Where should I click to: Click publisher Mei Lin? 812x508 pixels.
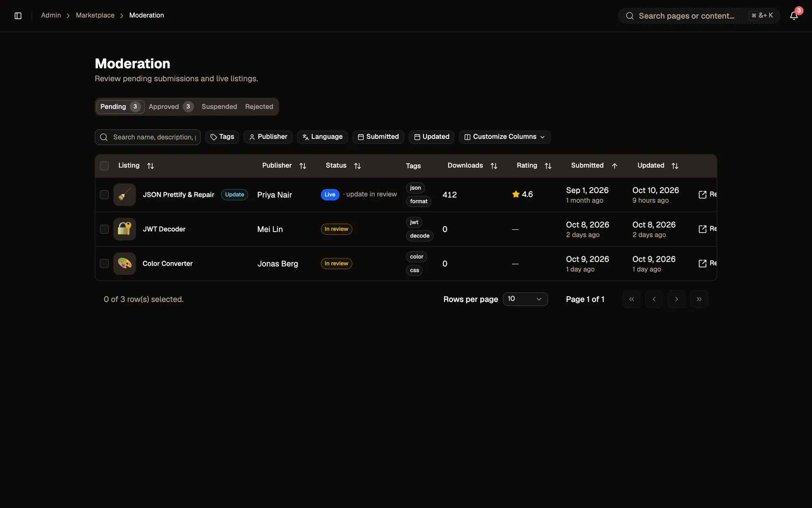[270, 229]
